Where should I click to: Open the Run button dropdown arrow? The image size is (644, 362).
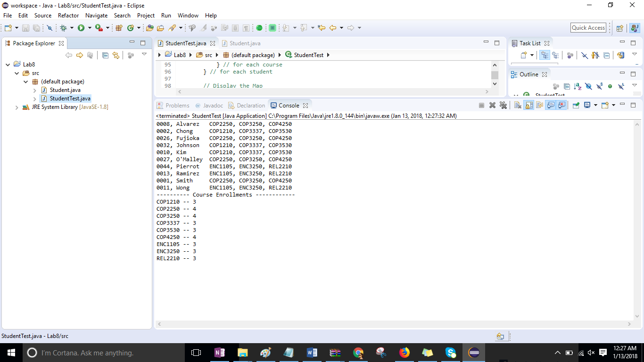pos(89,28)
